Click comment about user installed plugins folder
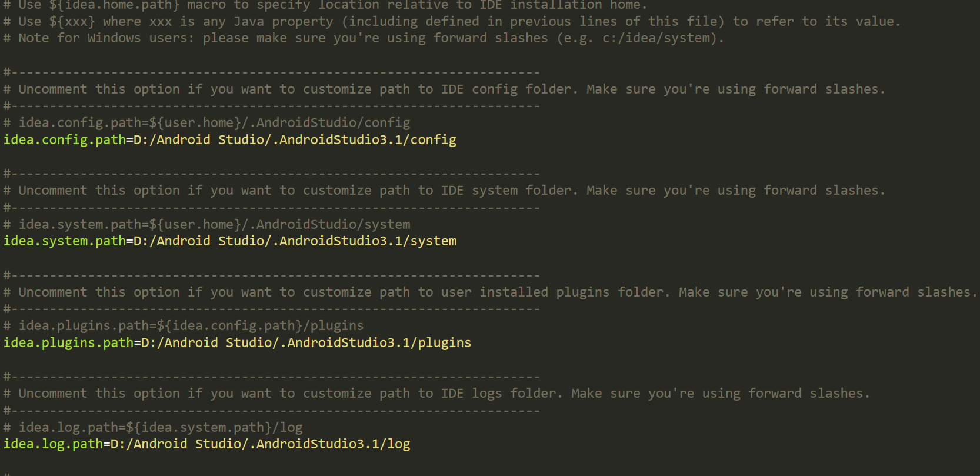 point(491,292)
